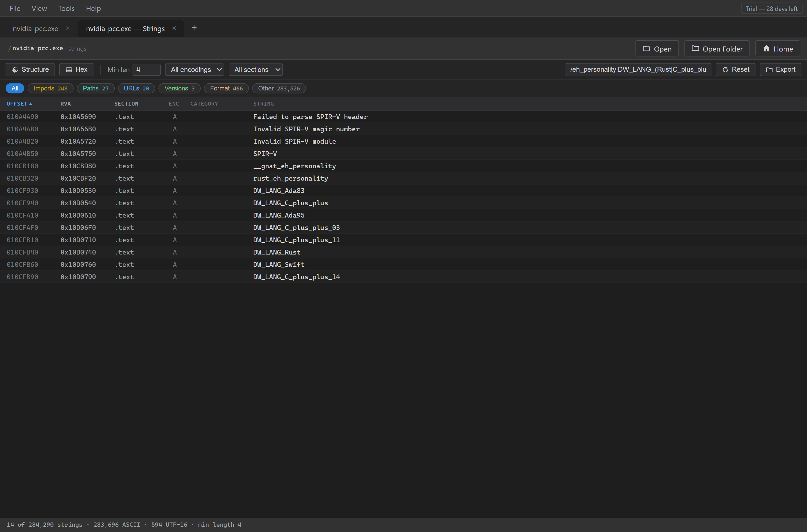Select 'Invalid SPIR-V module' string
The image size is (807, 532).
[x=294, y=141]
